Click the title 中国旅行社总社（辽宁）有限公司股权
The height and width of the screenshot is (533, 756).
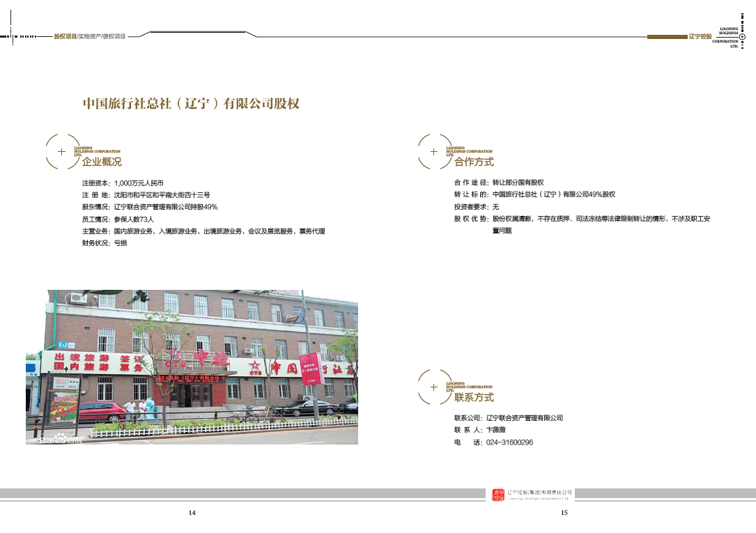click(x=191, y=104)
